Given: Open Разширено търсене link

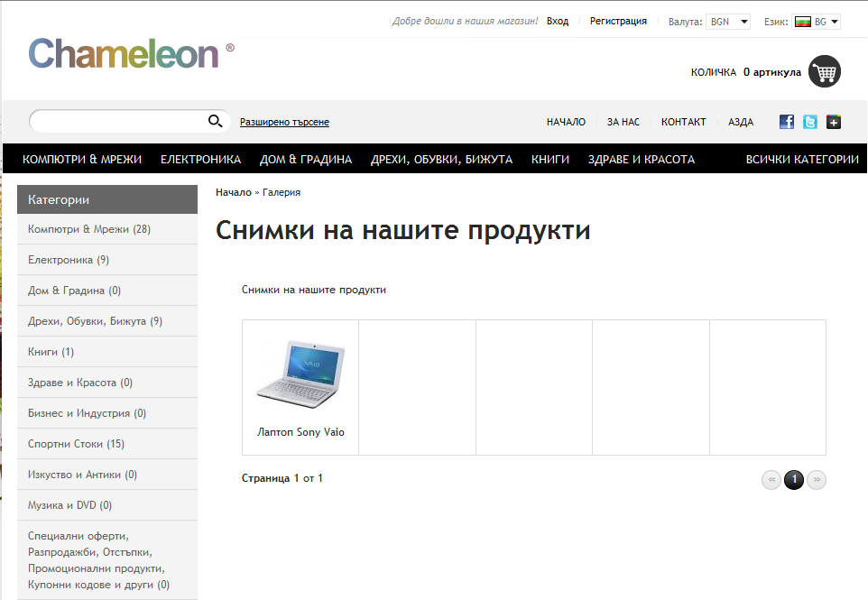Looking at the screenshot, I should click(x=284, y=122).
